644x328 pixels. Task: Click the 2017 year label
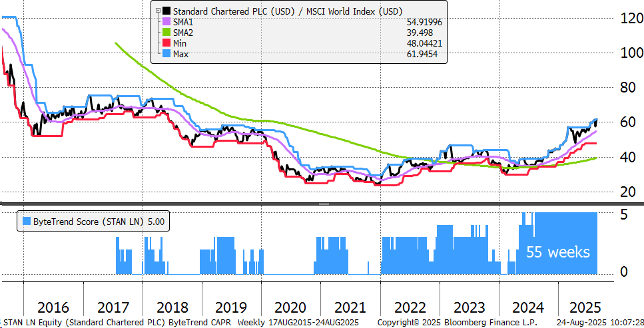[113, 307]
